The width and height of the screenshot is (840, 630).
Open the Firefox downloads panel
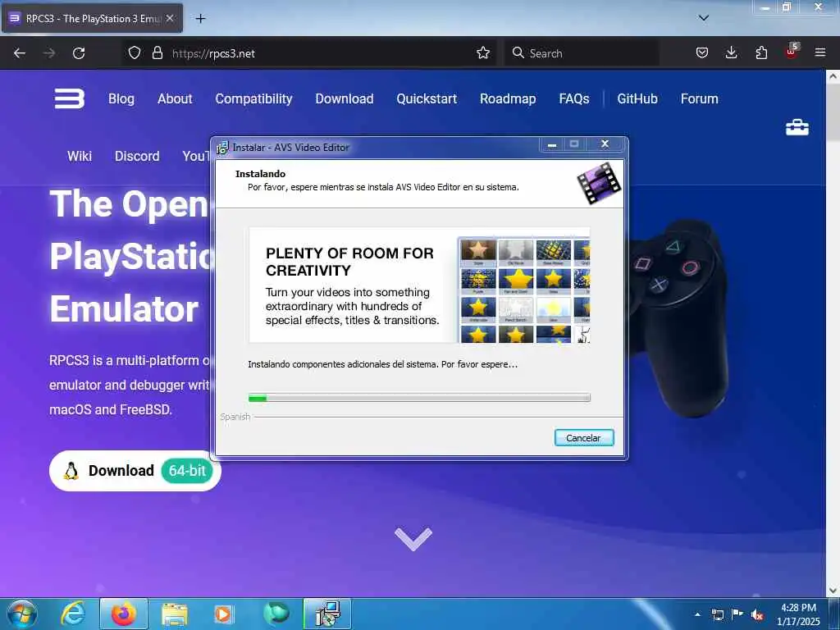[x=731, y=52]
